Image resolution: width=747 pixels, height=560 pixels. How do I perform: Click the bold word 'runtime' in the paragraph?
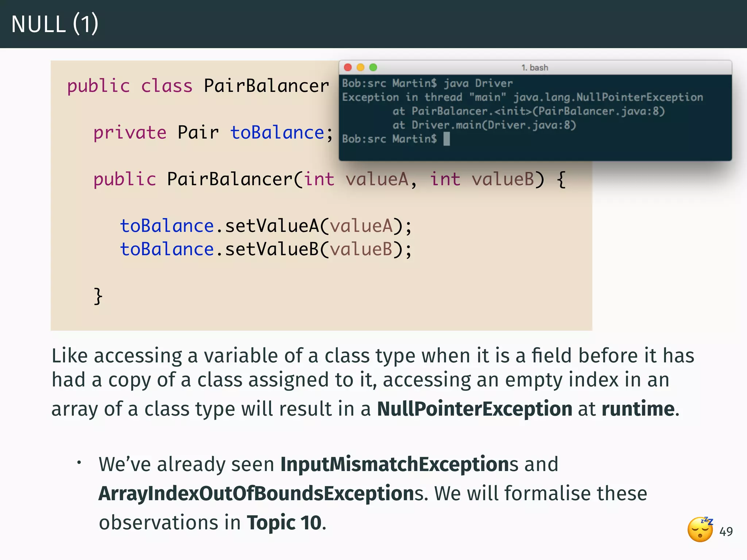click(x=638, y=409)
